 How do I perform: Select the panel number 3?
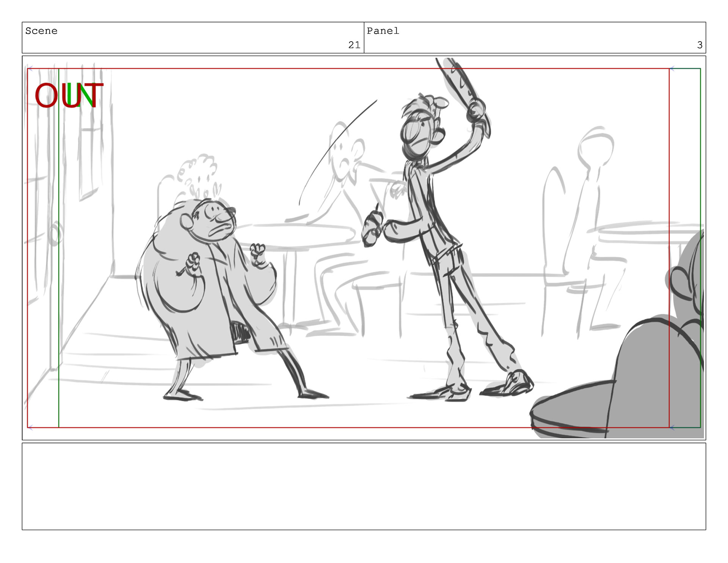700,45
